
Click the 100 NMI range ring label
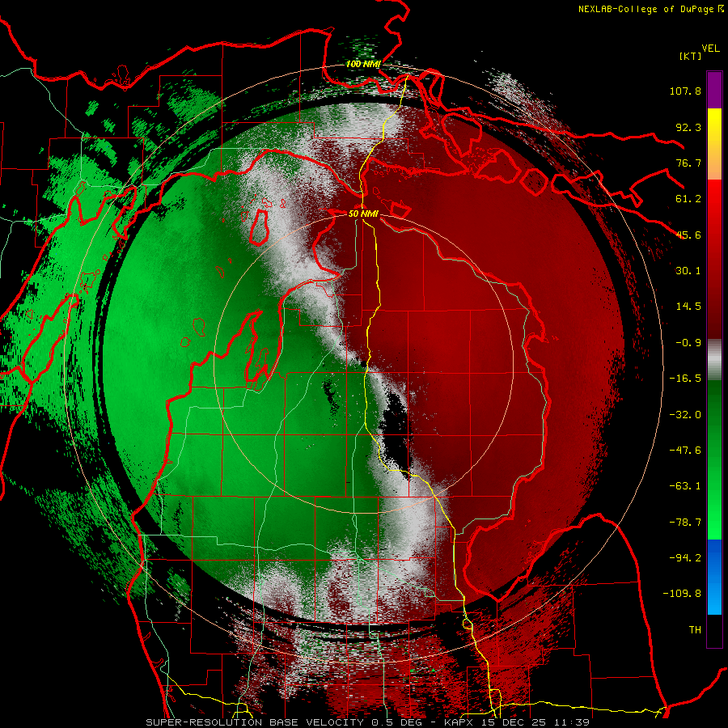pyautogui.click(x=363, y=64)
